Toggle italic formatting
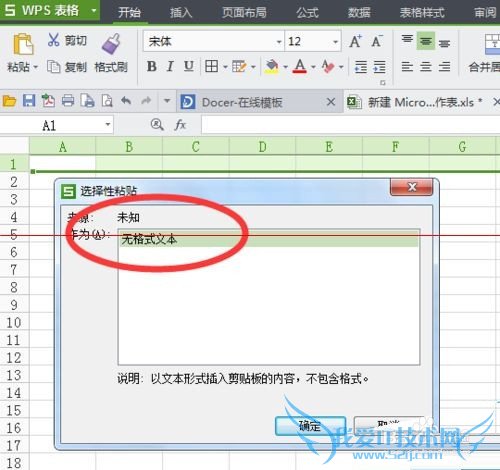This screenshot has width=500, height=470. (x=170, y=66)
